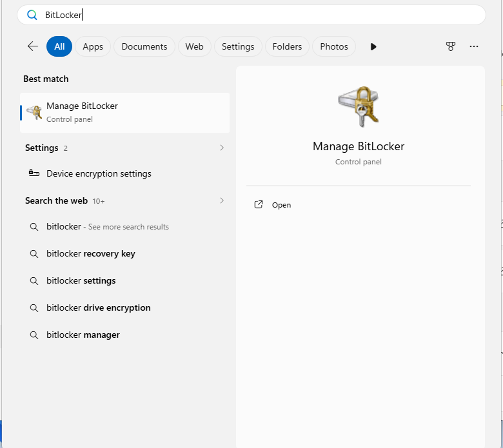Search web for bitlocker manager
Viewport: 503px width, 448px height.
tap(125, 335)
